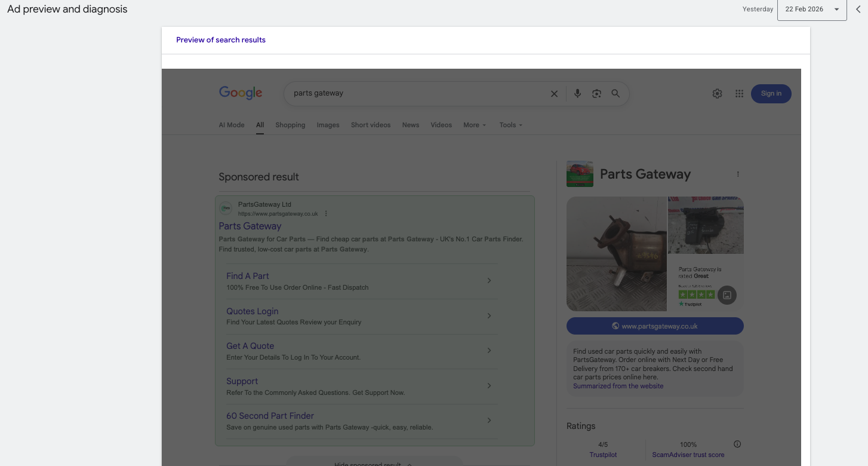Expand the More search categories menu
868x466 pixels.
click(474, 125)
